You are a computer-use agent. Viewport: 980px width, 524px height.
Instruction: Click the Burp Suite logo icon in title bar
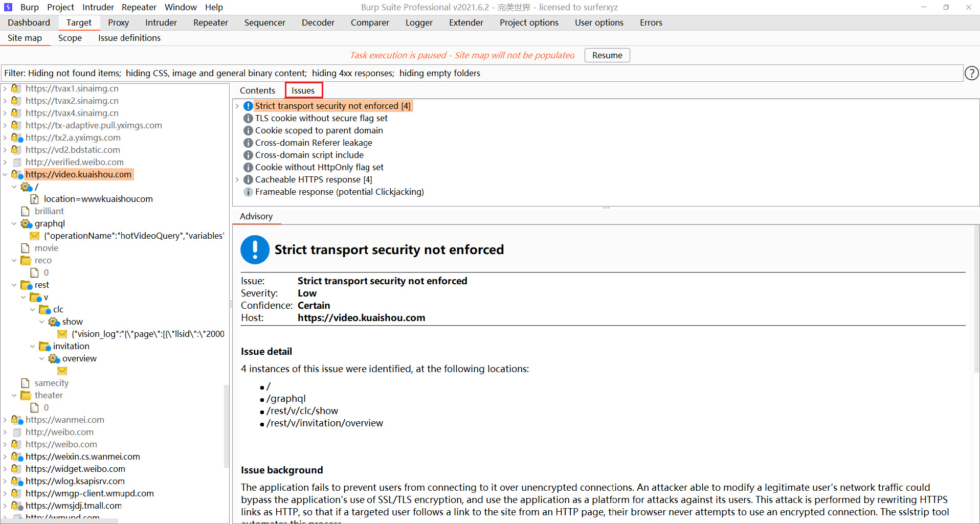pos(8,7)
